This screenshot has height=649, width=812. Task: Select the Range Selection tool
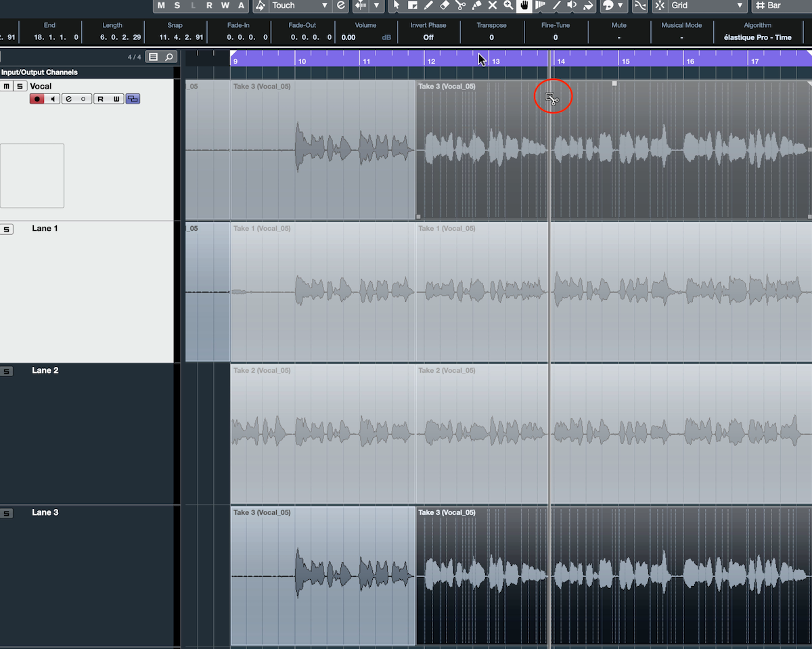coord(412,5)
